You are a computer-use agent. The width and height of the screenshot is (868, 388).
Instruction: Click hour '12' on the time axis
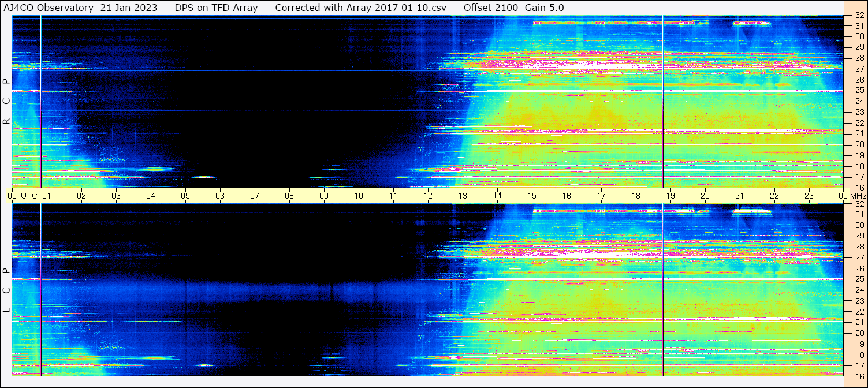click(428, 196)
